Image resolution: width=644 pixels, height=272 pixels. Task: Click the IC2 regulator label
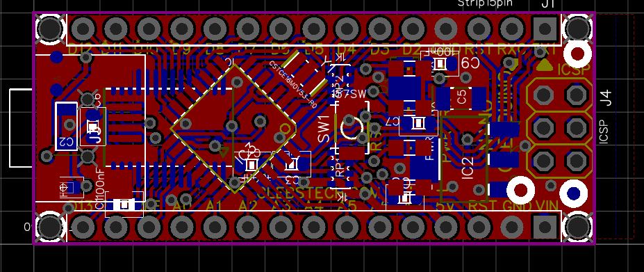[468, 168]
